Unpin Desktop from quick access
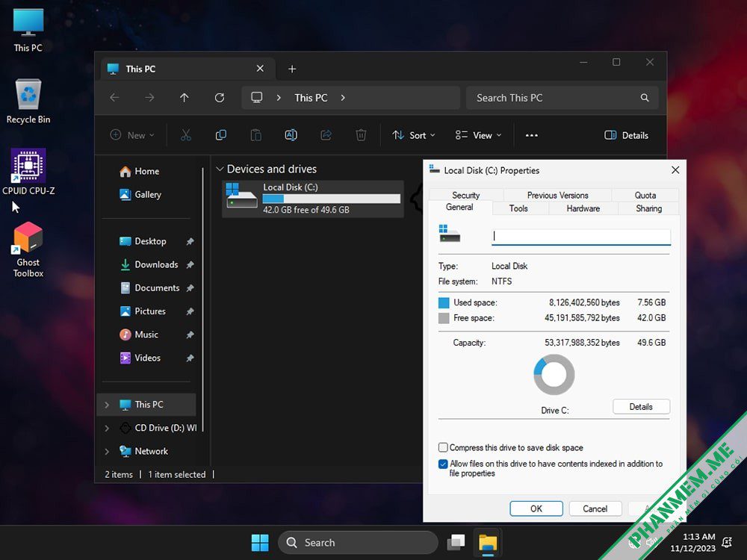The width and height of the screenshot is (747, 560). coord(190,241)
